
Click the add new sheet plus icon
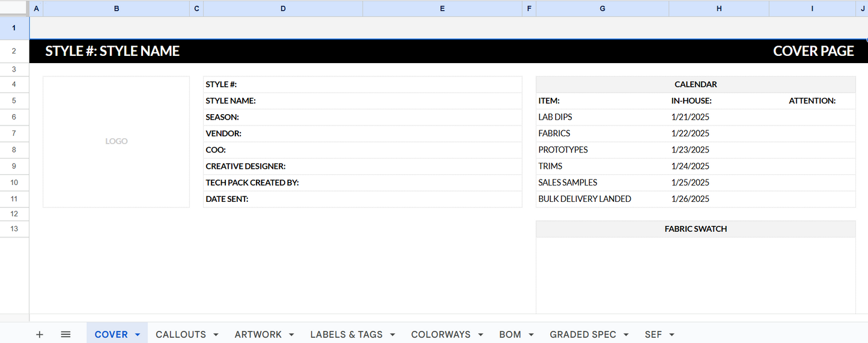coord(40,335)
